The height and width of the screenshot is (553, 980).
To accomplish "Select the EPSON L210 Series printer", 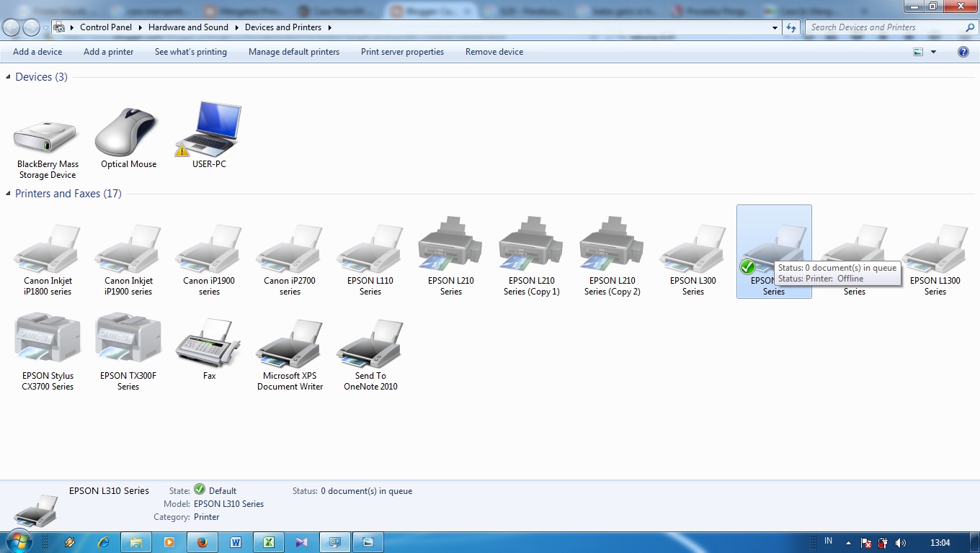I will (x=451, y=256).
